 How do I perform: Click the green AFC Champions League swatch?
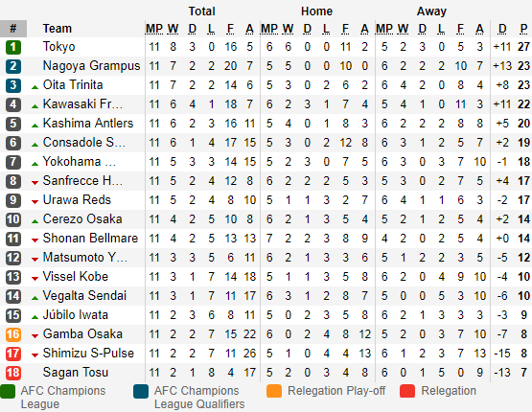(x=8, y=391)
